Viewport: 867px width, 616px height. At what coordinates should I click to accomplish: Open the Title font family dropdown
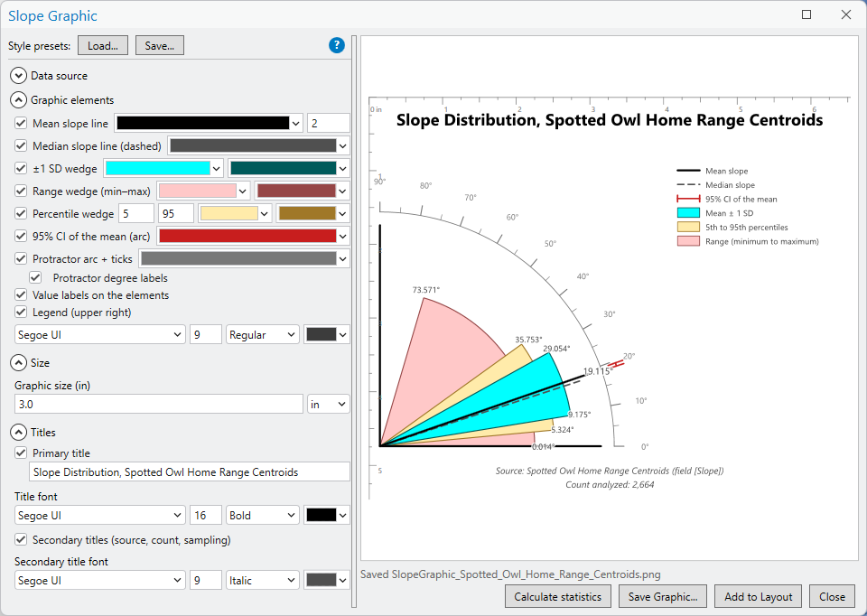point(99,516)
